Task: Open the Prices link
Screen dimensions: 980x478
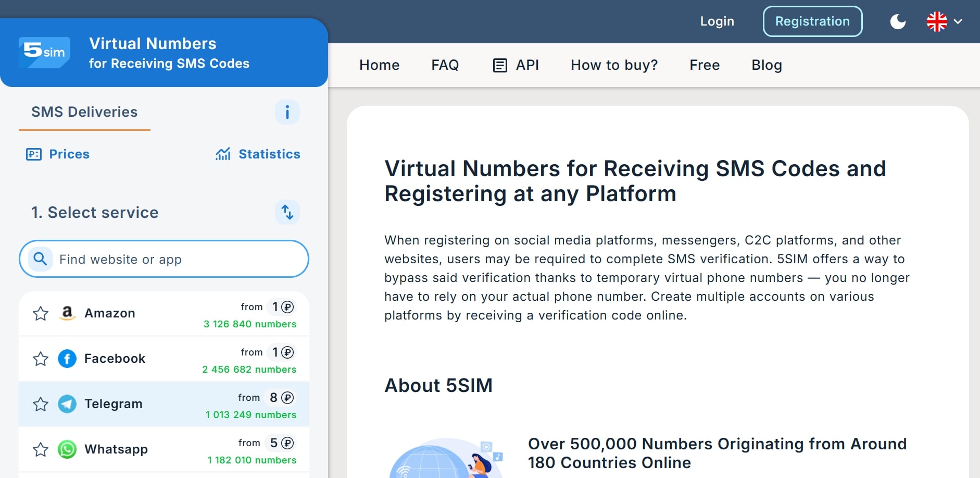Action: [58, 154]
